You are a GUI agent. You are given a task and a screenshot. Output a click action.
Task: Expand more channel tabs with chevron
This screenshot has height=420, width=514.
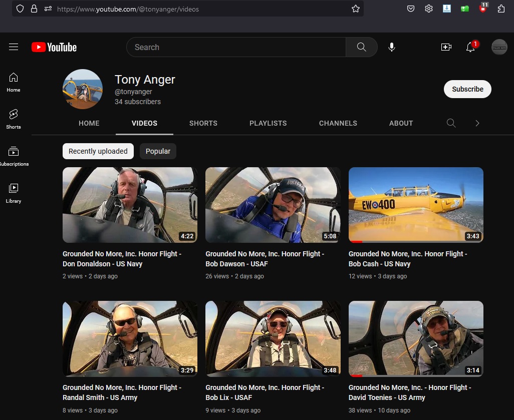pyautogui.click(x=477, y=123)
